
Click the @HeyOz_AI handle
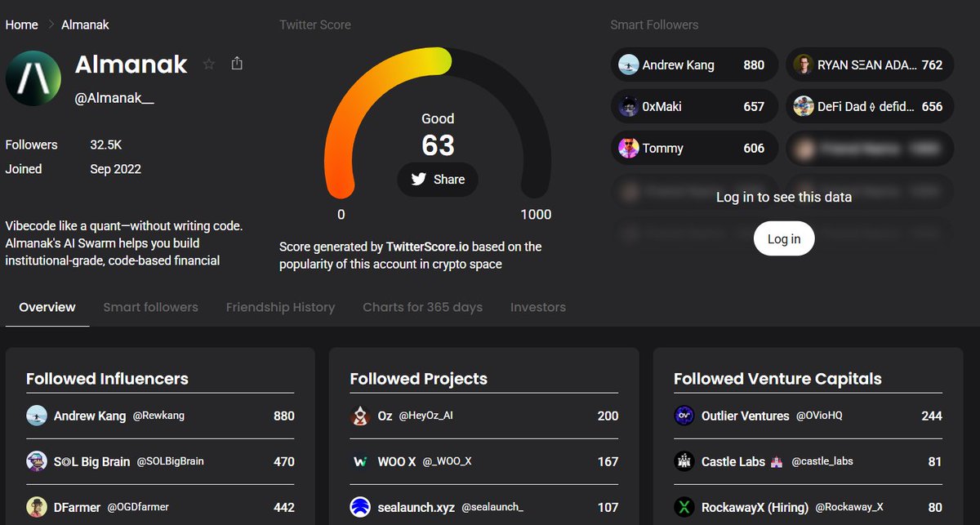[x=425, y=416]
